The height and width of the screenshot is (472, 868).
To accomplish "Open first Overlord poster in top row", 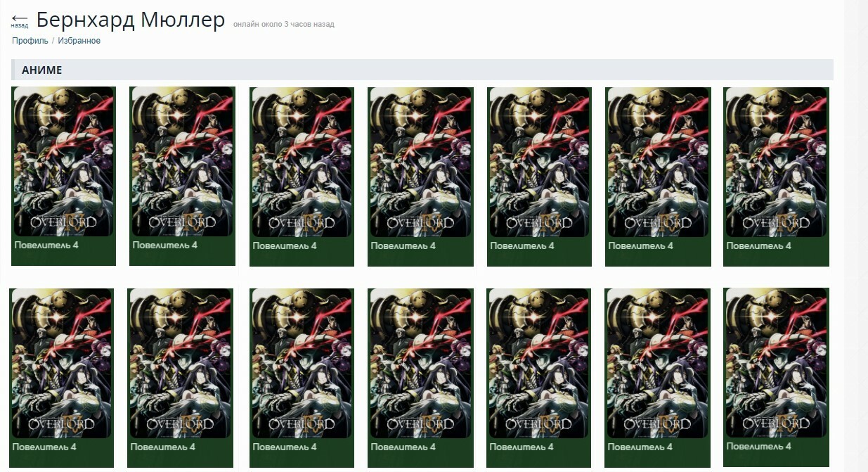I will (x=64, y=161).
